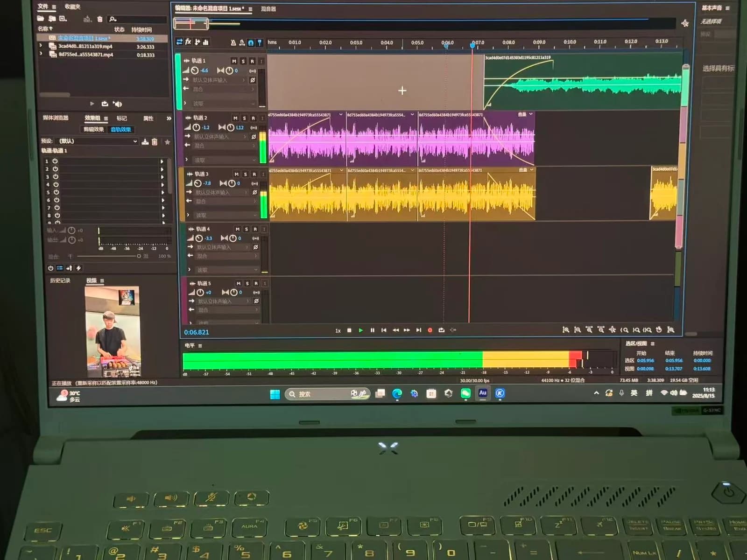Show the inputs/outputs section in track headers

coord(179,42)
